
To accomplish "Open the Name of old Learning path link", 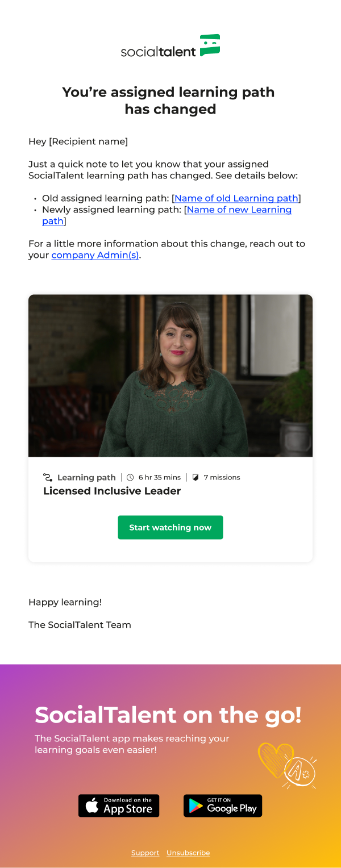I will 236,198.
